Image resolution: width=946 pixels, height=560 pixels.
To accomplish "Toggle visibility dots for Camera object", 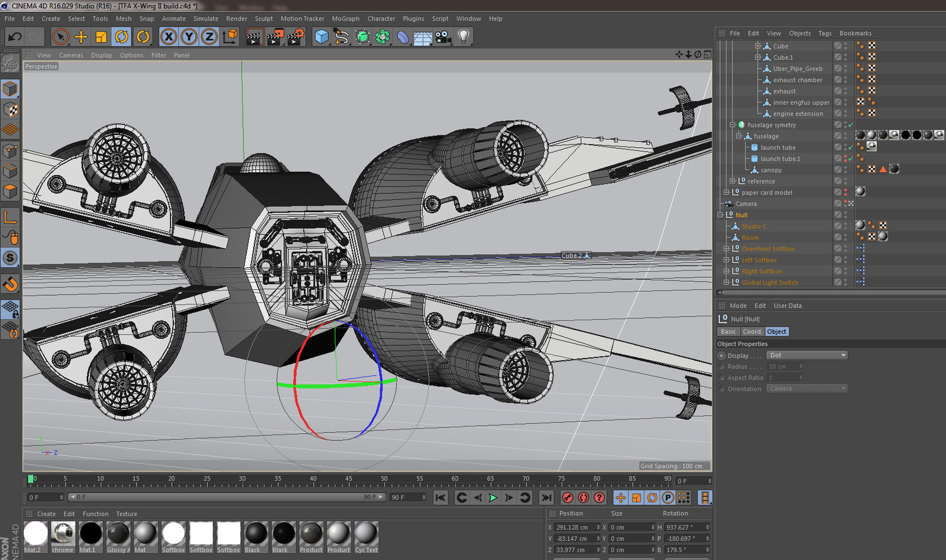I will coord(845,203).
